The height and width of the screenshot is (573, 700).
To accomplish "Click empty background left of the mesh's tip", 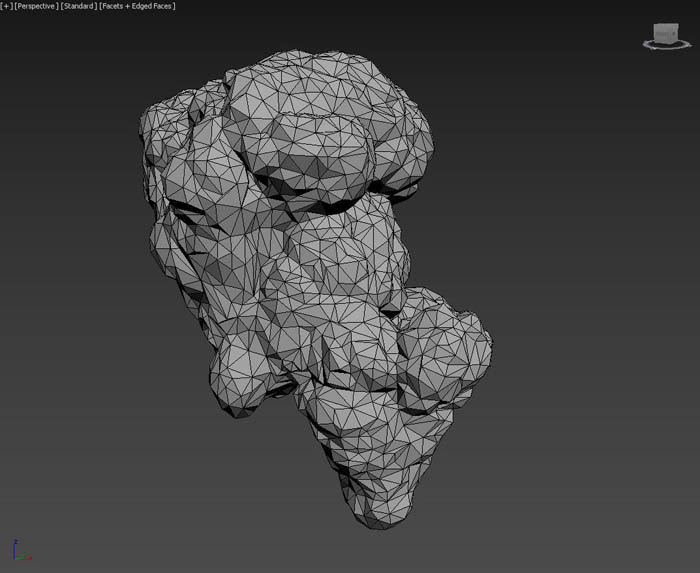I will pos(250,500).
